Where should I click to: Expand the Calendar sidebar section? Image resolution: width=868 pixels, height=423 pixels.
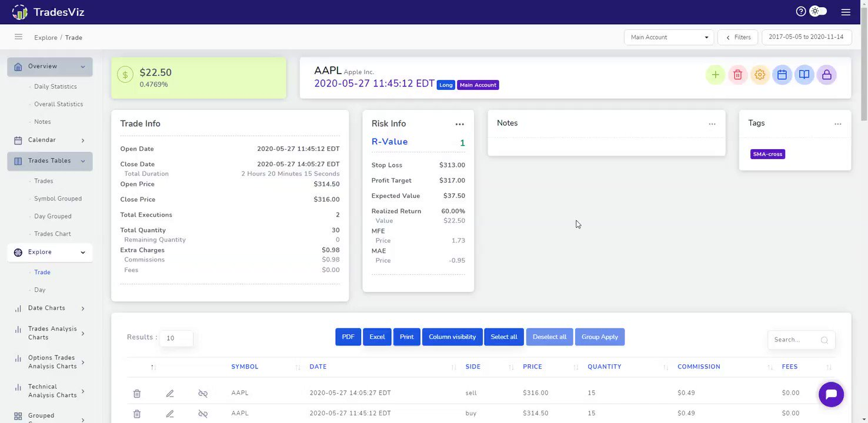point(50,140)
